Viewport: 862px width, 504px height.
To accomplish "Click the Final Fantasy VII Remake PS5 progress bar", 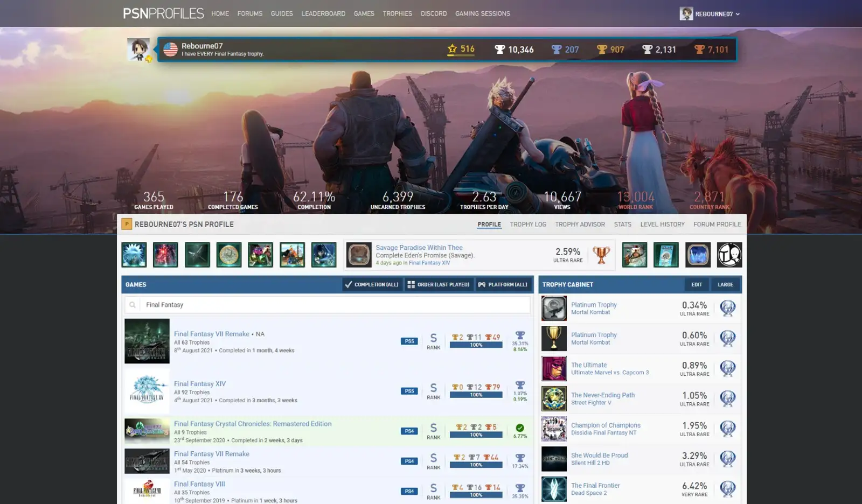I will tap(476, 345).
